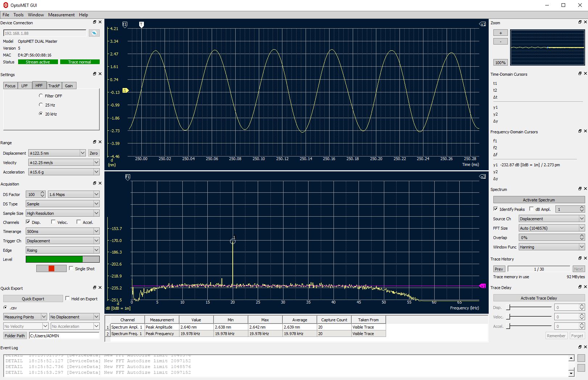Click the y1 marker on time plot corner
This screenshot has height=380, width=588.
click(483, 24)
